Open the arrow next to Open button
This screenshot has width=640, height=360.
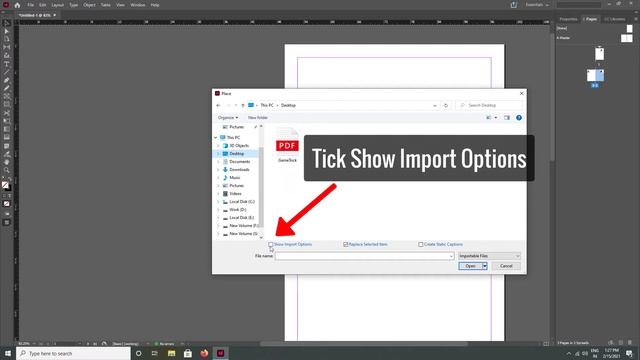tap(485, 266)
